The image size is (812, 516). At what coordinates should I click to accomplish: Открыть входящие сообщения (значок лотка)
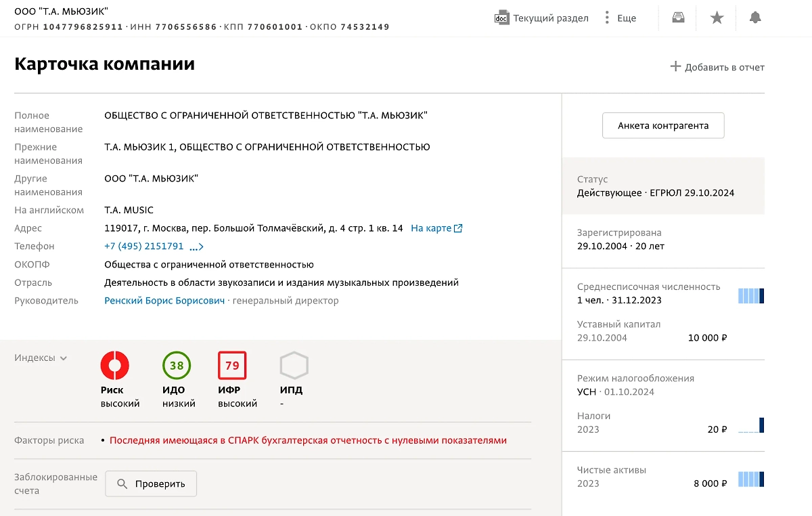pos(677,18)
